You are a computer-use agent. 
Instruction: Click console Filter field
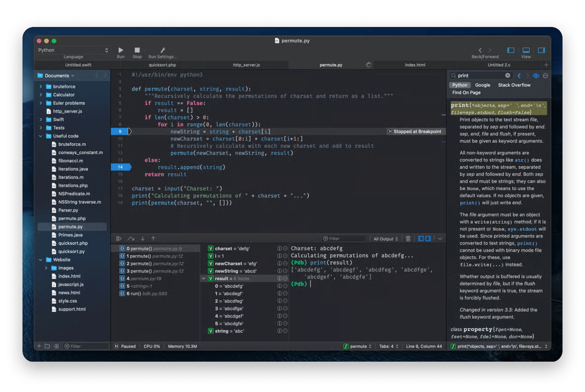[343, 238]
